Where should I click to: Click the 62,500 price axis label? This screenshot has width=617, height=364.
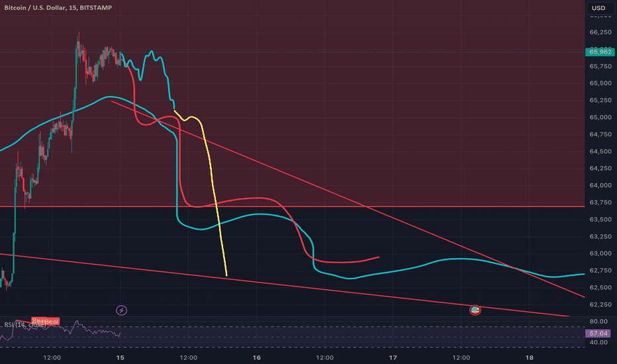point(600,288)
